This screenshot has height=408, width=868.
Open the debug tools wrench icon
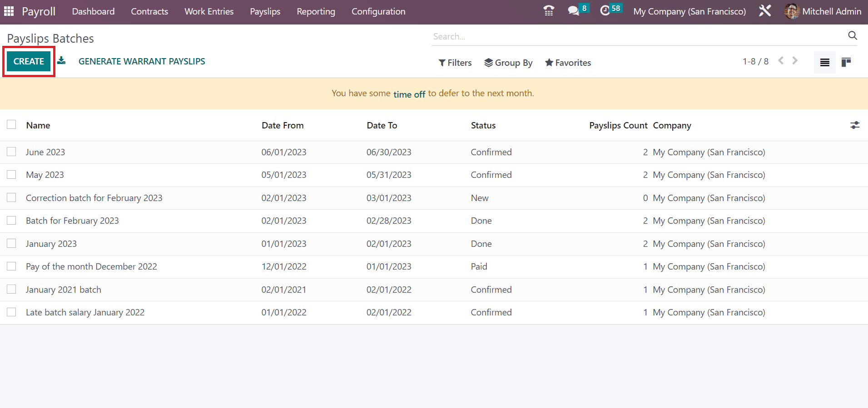pos(765,11)
